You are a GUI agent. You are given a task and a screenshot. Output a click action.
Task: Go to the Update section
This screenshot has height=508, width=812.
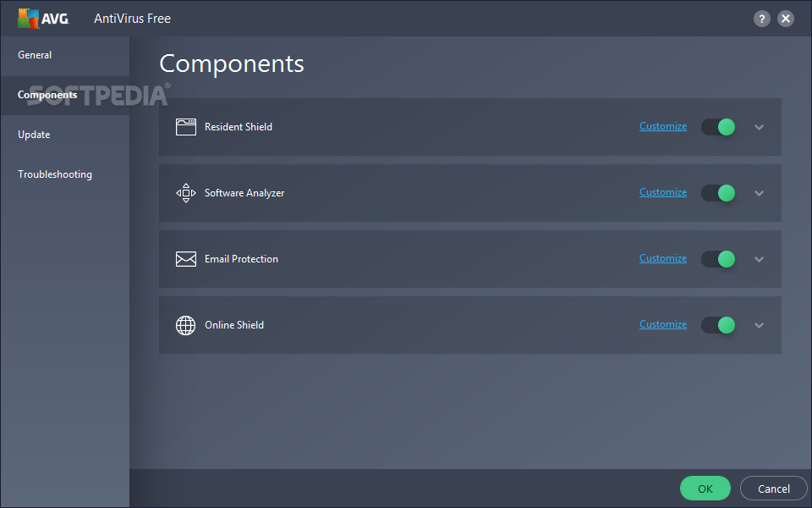click(x=65, y=135)
